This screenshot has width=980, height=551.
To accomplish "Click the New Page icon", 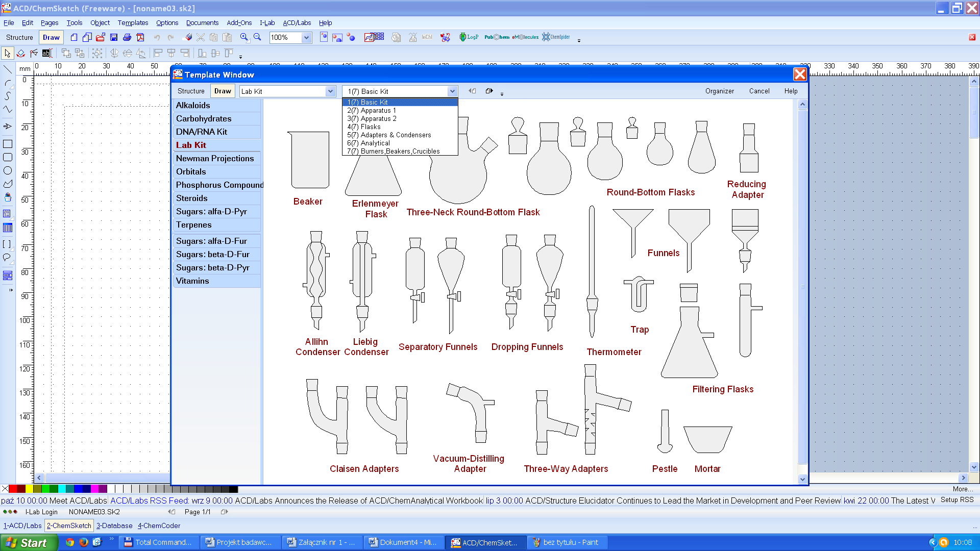I will click(x=74, y=37).
